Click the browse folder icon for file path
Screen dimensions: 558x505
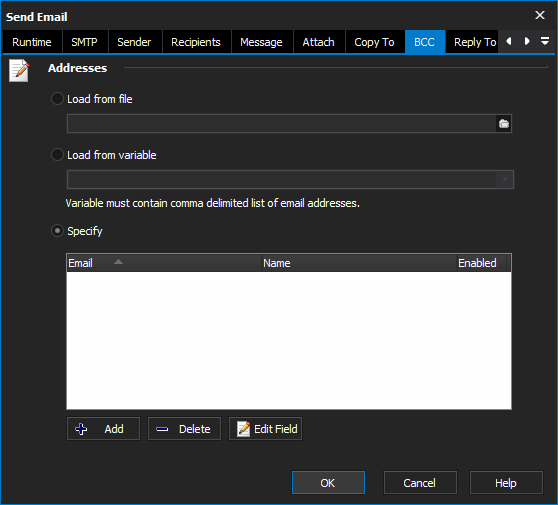(504, 123)
